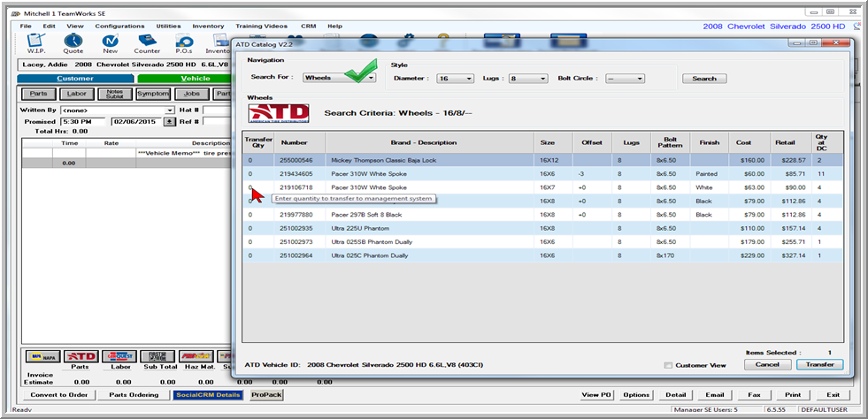
Task: Click the Jobs button
Action: 191,94
